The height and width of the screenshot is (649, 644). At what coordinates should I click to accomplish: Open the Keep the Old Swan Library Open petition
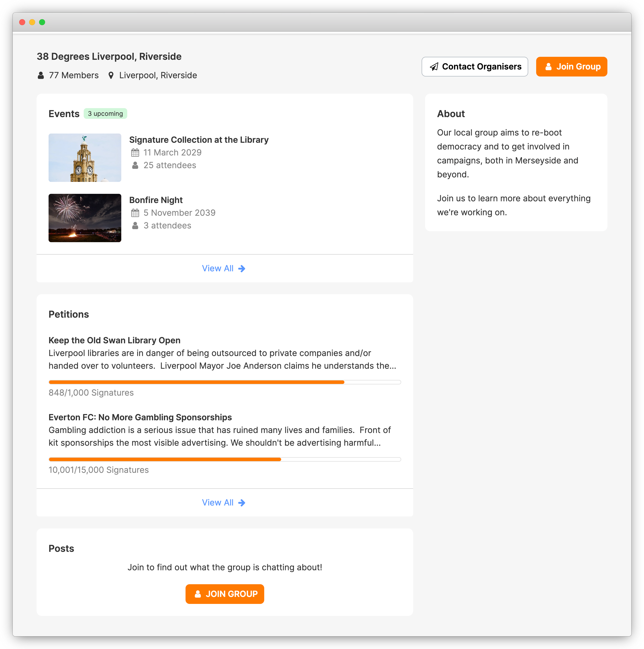pyautogui.click(x=115, y=340)
